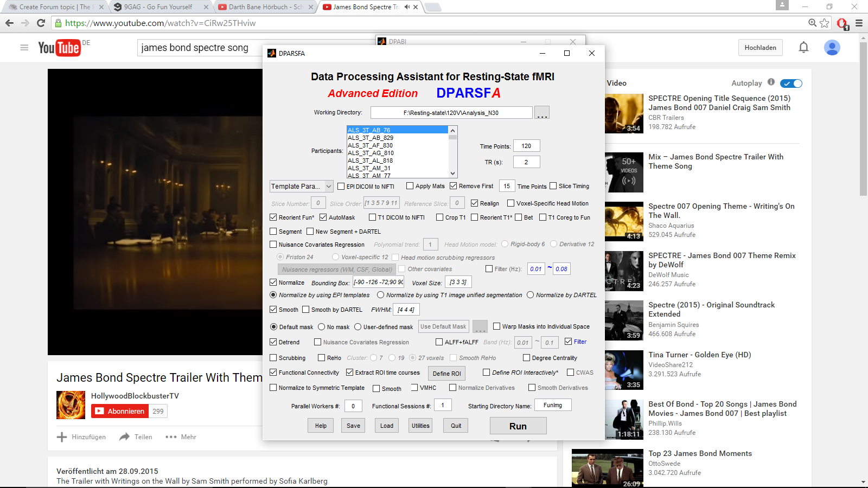
Task: Click the browser address bar URL
Action: click(x=161, y=23)
